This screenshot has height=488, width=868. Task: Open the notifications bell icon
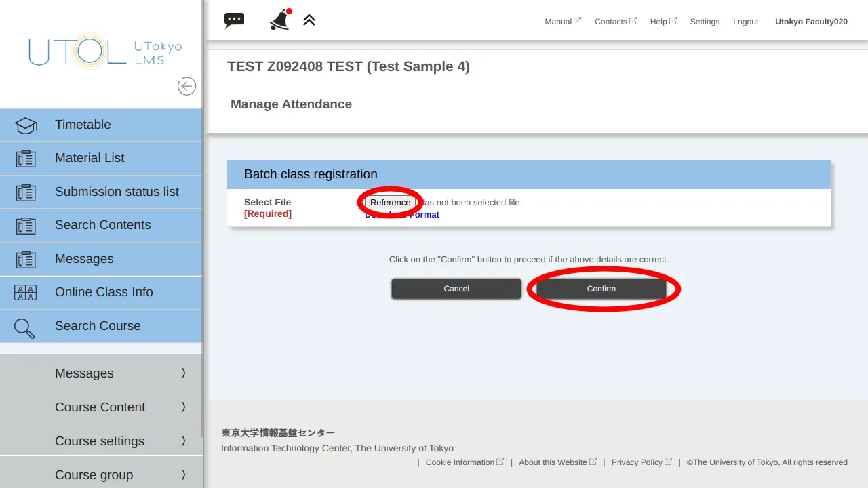279,20
